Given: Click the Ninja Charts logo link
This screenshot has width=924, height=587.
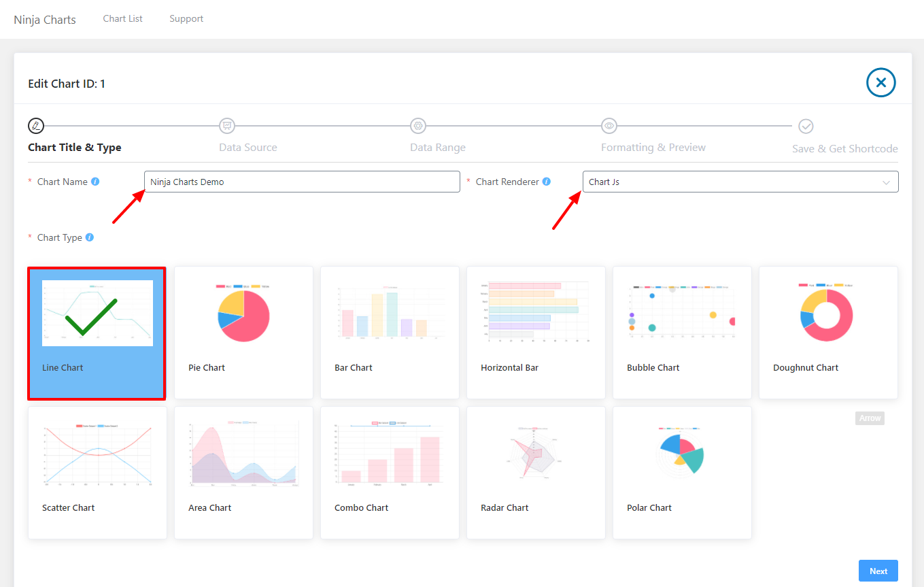Looking at the screenshot, I should click(x=44, y=19).
